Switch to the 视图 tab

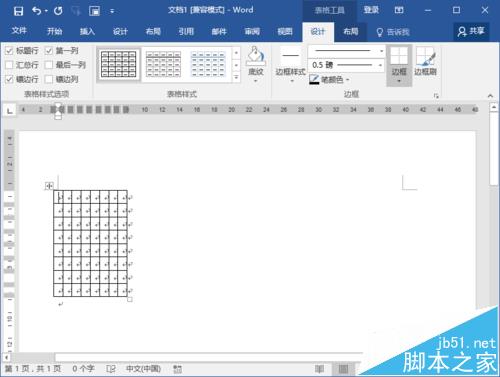tap(285, 32)
